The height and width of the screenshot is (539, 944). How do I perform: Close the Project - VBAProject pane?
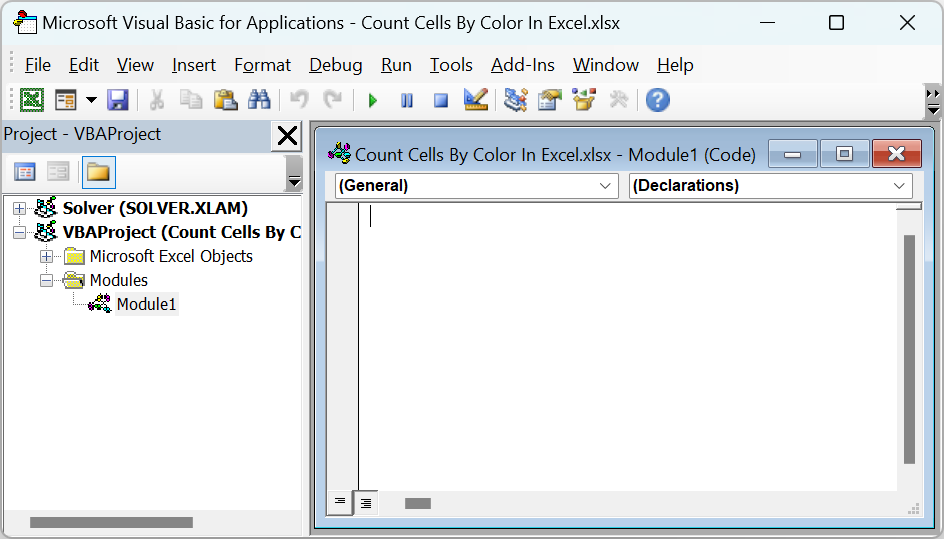[x=287, y=136]
